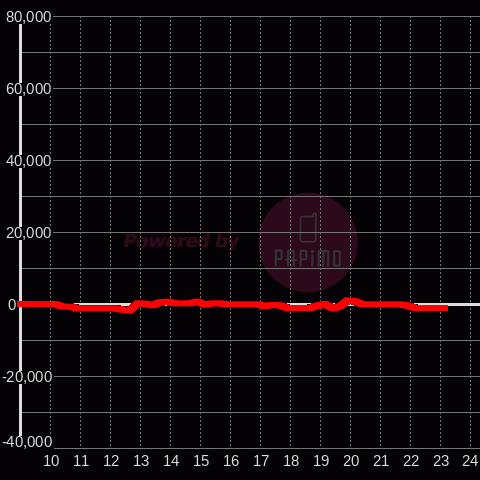Select hour 15 on the x-axis
480x480 pixels.
coord(201,461)
